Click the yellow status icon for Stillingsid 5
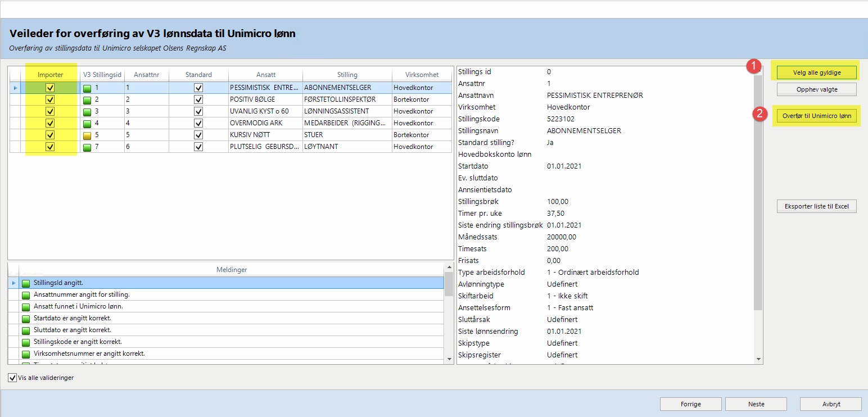This screenshot has height=417, width=868. point(87,135)
